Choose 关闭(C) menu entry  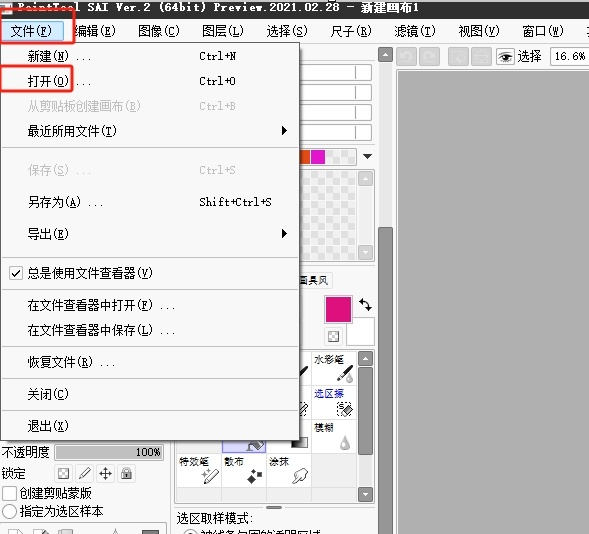point(150,394)
